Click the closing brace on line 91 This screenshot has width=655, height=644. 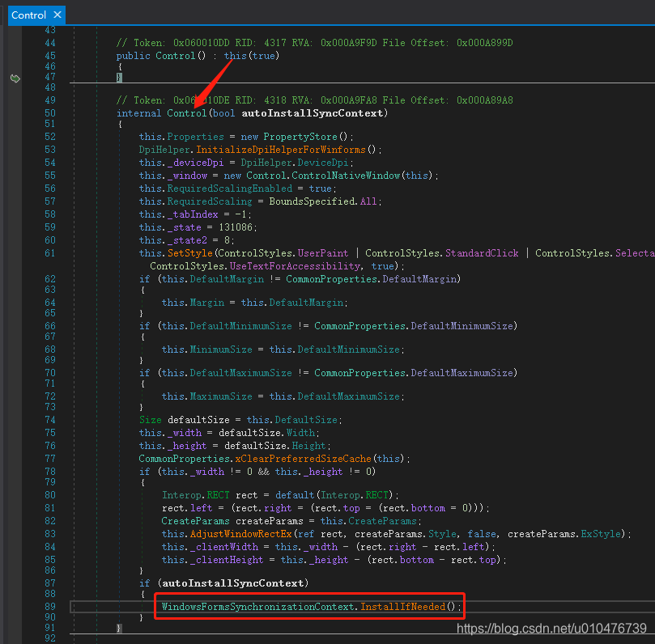click(119, 628)
